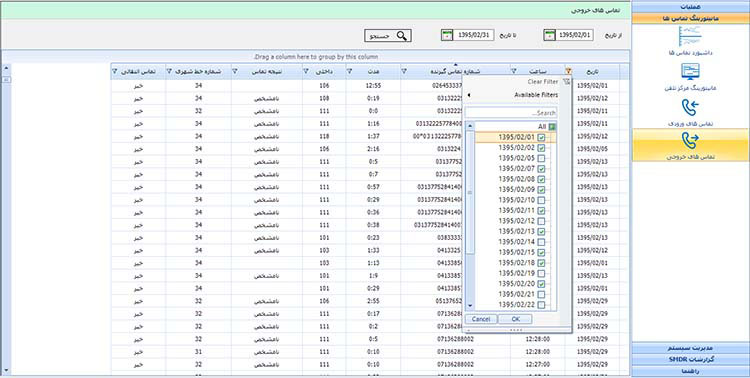Screen dimensions: 750x378
Task: Open the calls dashboard (داشبورد تماس ها) icon
Action: pyautogui.click(x=691, y=37)
